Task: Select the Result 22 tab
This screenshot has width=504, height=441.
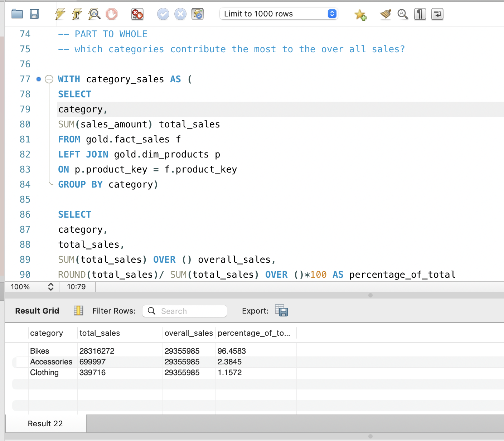Action: point(45,424)
